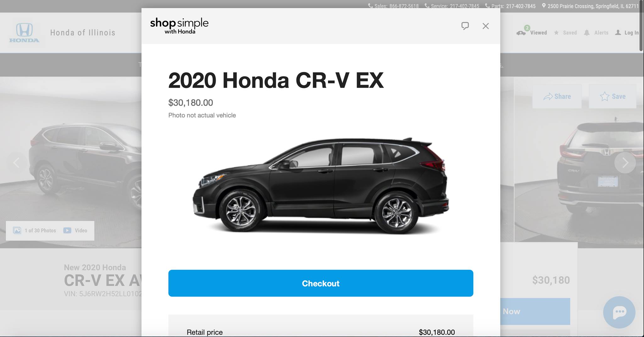Screen dimensions: 644x337
Task: Call the Sales phone number link
Action: click(x=393, y=6)
